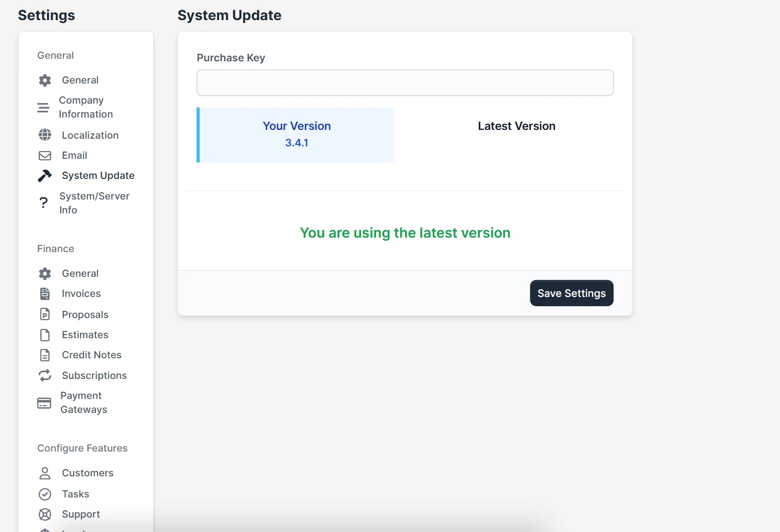The width and height of the screenshot is (780, 532).
Task: Open Company Information settings
Action: [86, 107]
